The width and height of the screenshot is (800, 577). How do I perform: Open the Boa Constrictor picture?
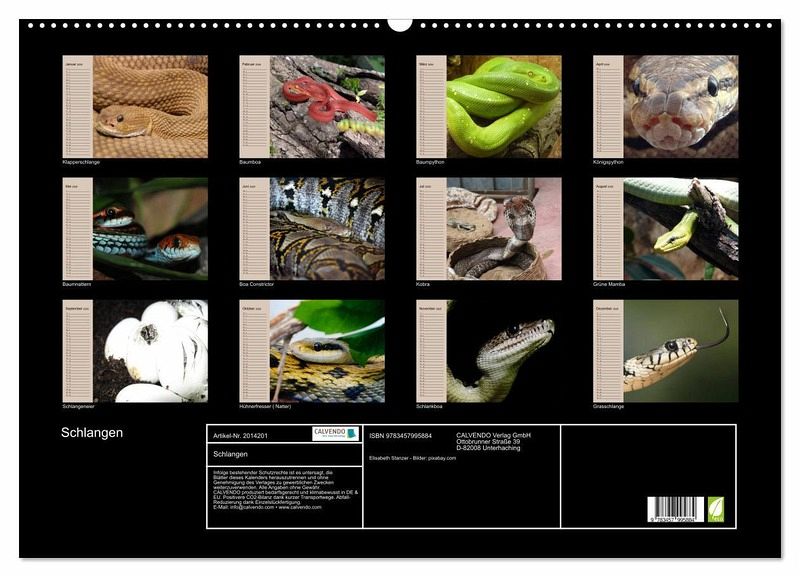[312, 229]
